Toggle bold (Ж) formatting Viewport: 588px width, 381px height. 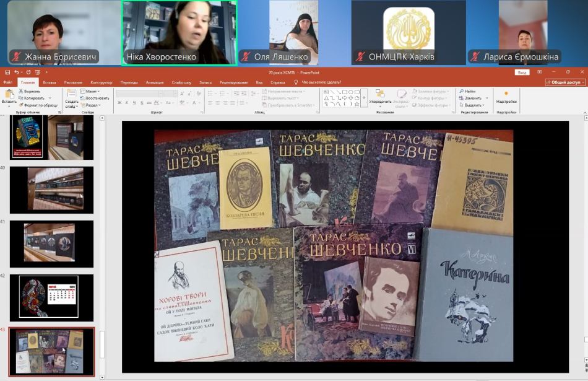119,103
